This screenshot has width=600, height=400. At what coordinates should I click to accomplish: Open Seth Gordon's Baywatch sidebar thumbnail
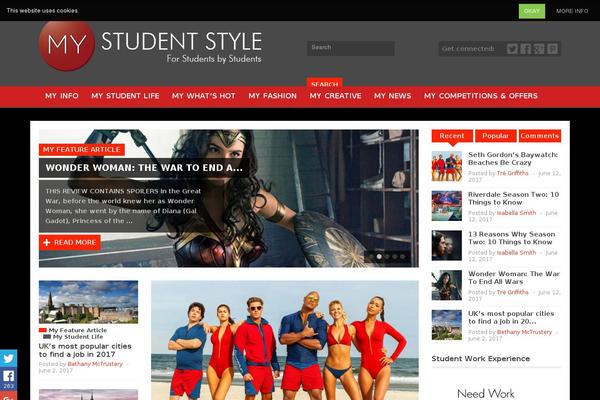[447, 166]
